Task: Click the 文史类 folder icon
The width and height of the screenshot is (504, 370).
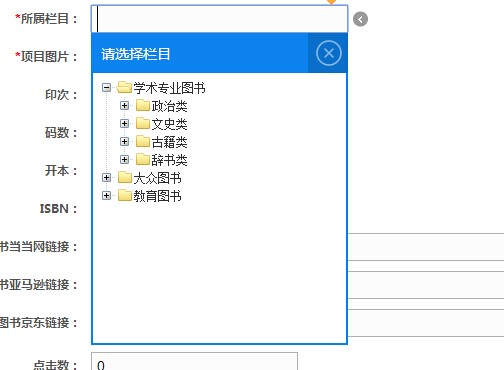Action: pos(143,123)
